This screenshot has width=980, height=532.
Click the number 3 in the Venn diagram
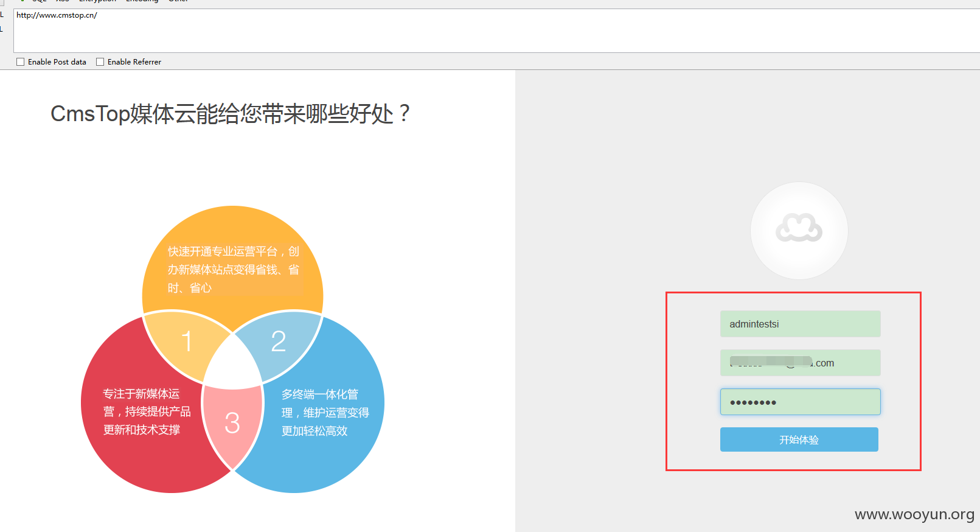(x=232, y=422)
